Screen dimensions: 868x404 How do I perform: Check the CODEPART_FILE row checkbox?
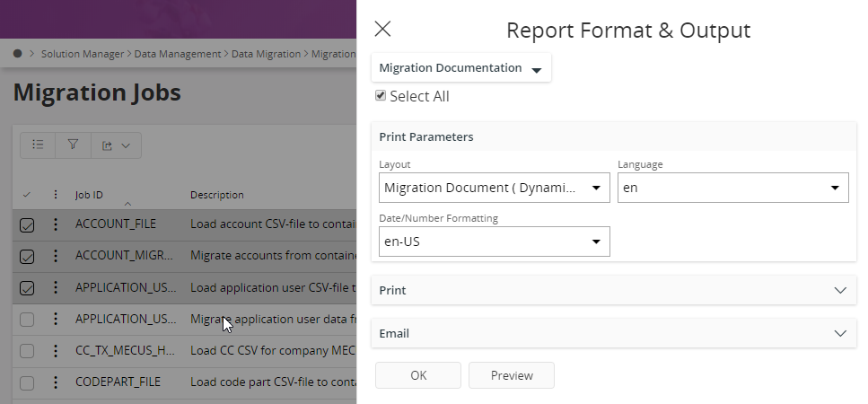[x=27, y=382]
